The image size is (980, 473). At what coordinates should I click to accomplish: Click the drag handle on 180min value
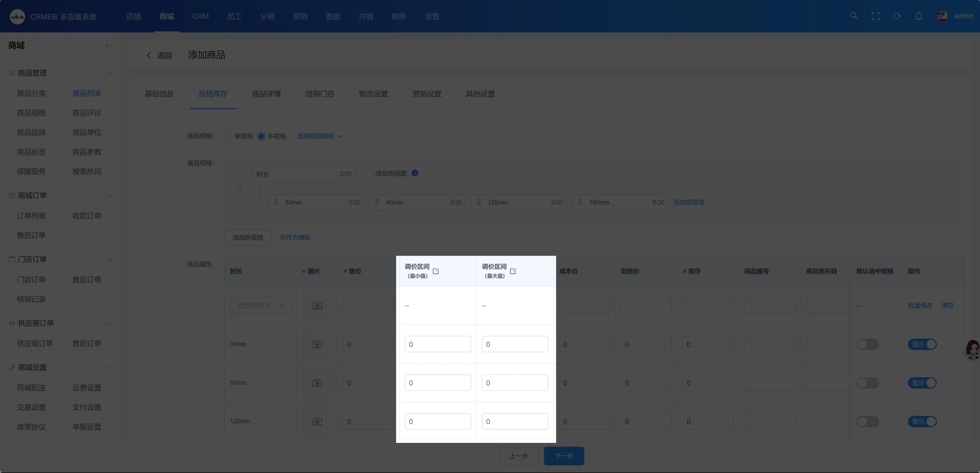[x=580, y=202]
